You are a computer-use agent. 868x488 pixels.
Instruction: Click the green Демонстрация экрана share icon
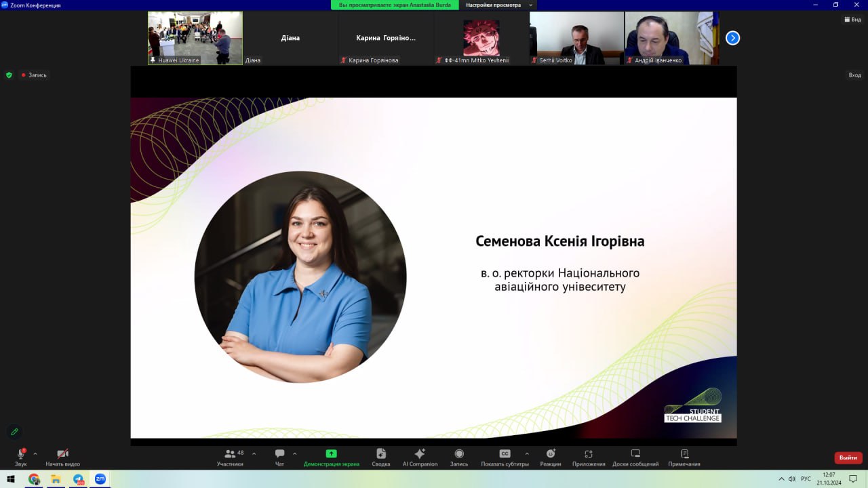[331, 453]
